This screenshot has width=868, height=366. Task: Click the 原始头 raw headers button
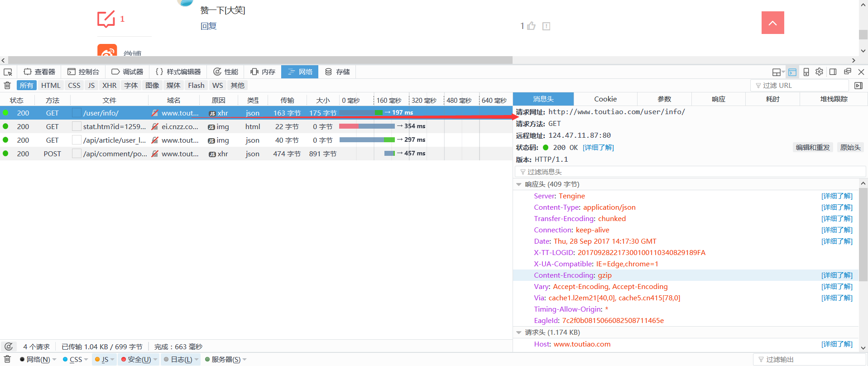tap(850, 147)
